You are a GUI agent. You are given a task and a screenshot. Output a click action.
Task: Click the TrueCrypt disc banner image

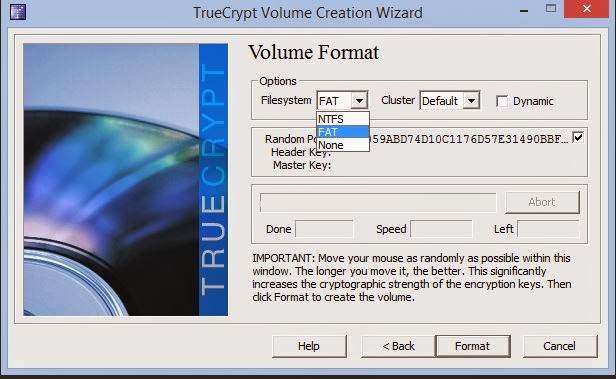click(x=125, y=179)
